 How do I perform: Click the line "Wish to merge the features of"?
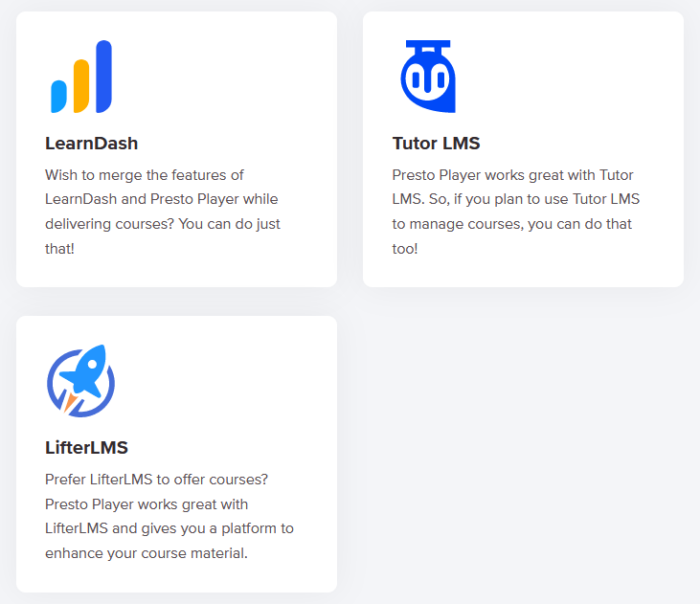click(145, 175)
